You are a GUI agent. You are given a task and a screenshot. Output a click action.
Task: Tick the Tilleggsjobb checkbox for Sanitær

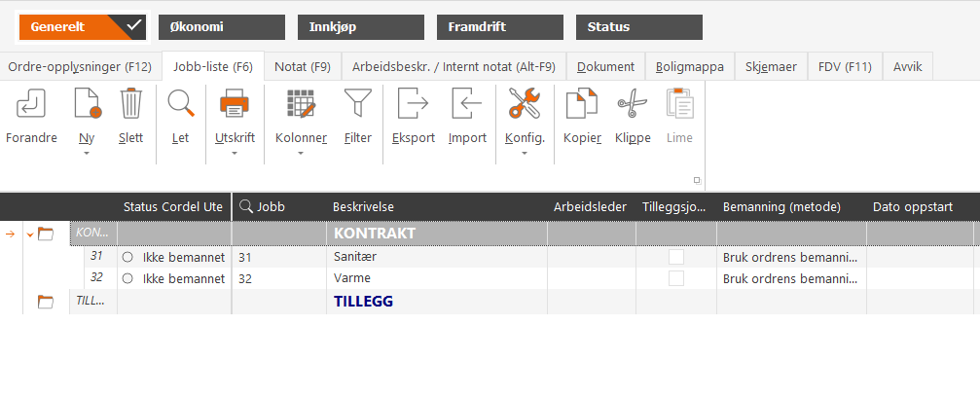[x=675, y=257]
